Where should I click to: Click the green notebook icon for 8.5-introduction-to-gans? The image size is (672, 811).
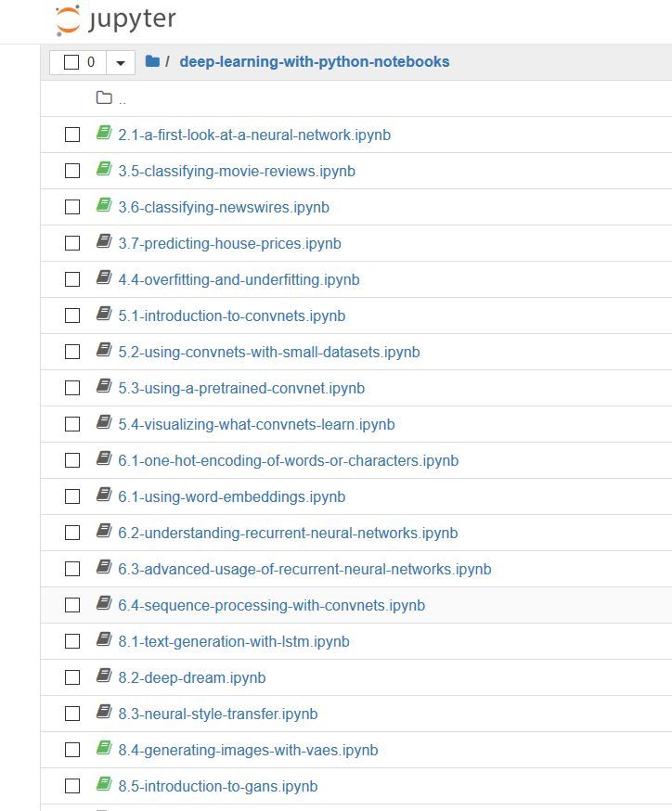[x=104, y=785]
